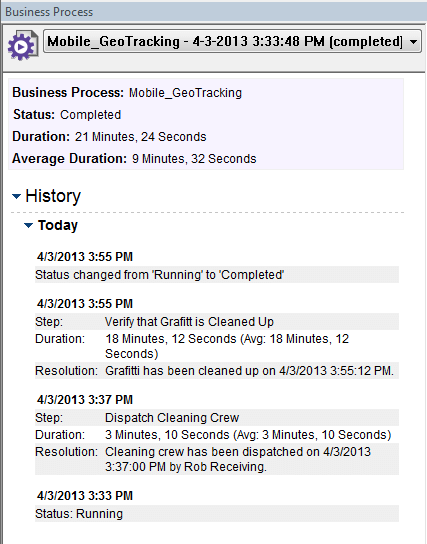Click the Today group label
The height and width of the screenshot is (544, 427).
(x=58, y=226)
